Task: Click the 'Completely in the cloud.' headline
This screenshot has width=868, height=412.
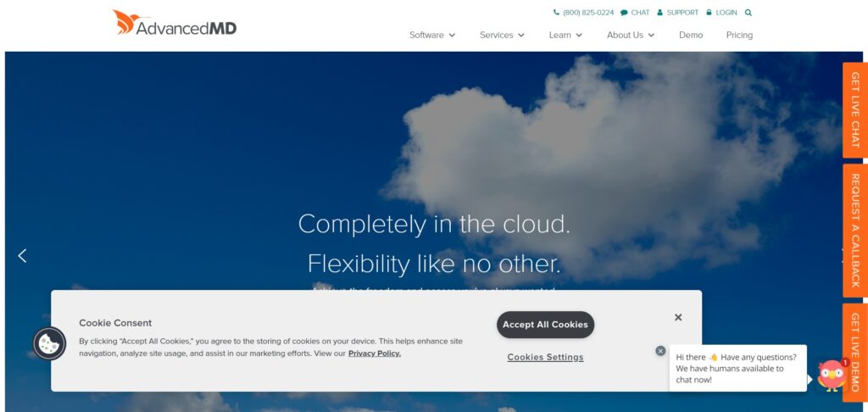Action: (x=434, y=225)
